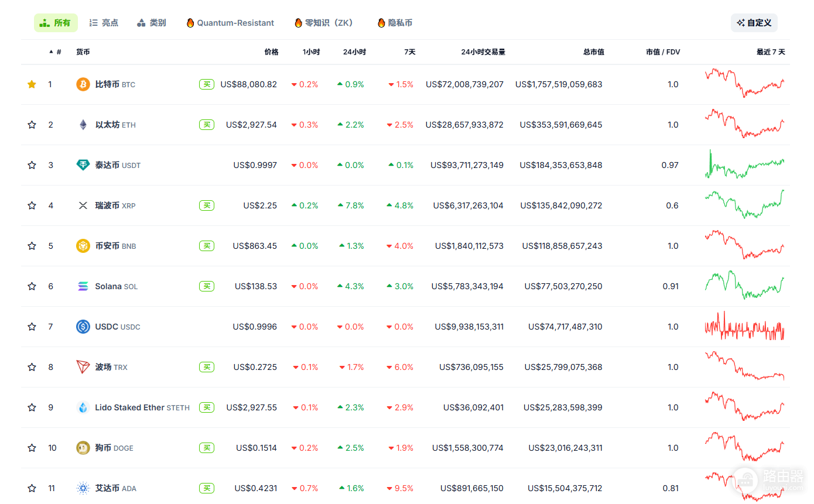The image size is (814, 504).
Task: Switch to the 亮点 tab
Action: [104, 23]
